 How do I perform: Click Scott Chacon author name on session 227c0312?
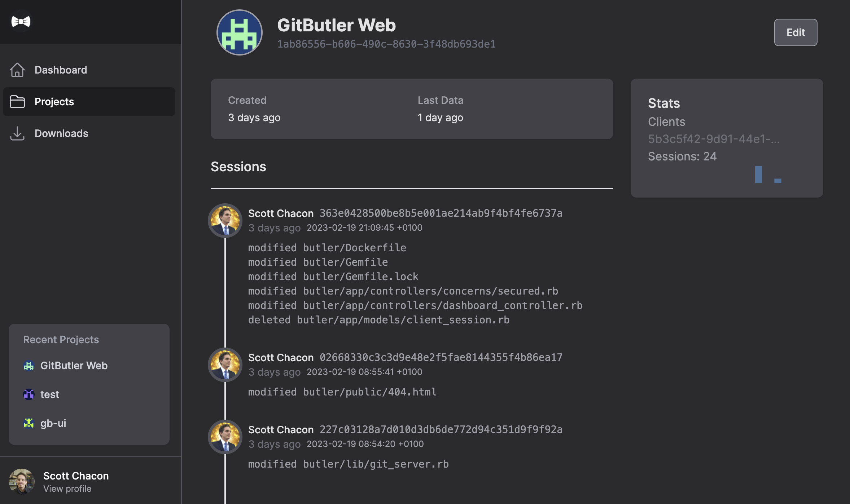point(281,430)
